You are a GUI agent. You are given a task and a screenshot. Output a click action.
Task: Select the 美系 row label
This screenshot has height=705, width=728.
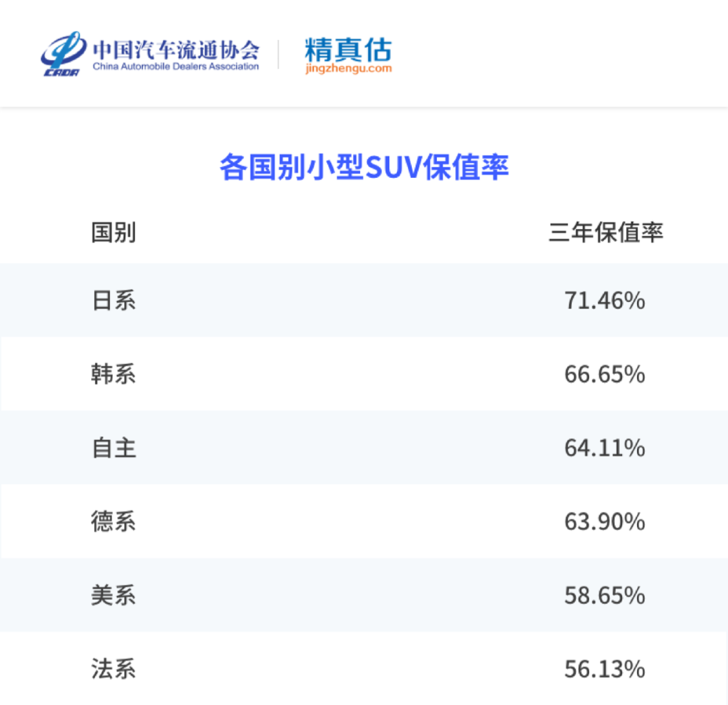pos(113,595)
